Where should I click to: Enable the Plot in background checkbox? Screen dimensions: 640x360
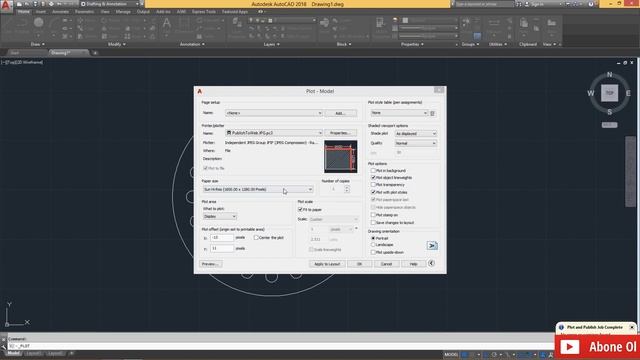(373, 171)
